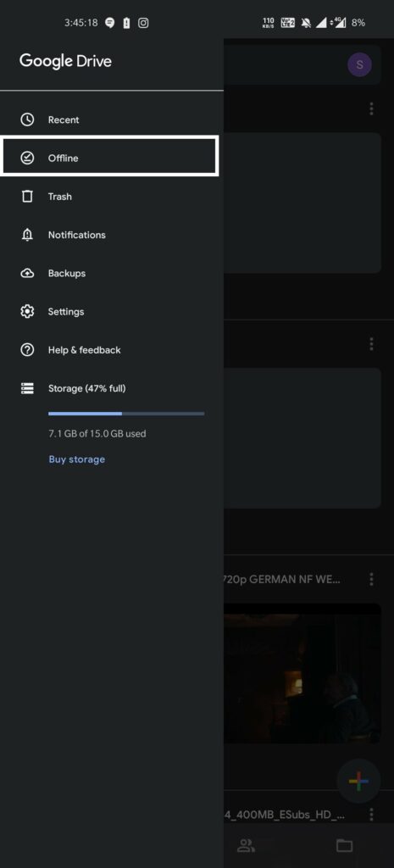
Task: Select Offline in the drawer
Action: pyautogui.click(x=109, y=158)
